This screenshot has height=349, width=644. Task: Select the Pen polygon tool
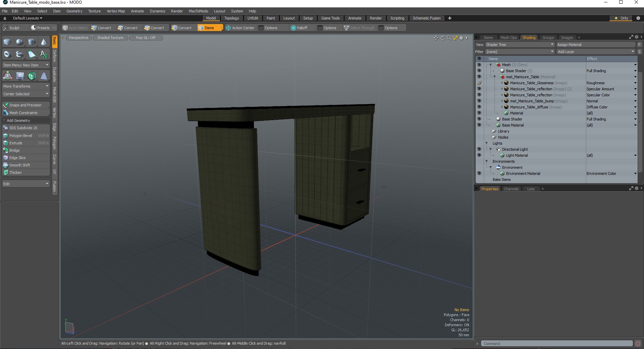pyautogui.click(x=32, y=54)
